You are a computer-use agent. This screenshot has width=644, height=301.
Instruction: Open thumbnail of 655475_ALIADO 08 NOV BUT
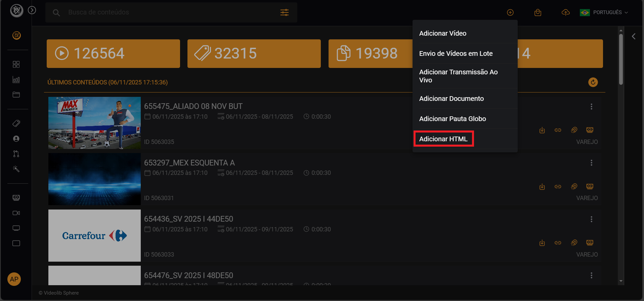pos(94,123)
